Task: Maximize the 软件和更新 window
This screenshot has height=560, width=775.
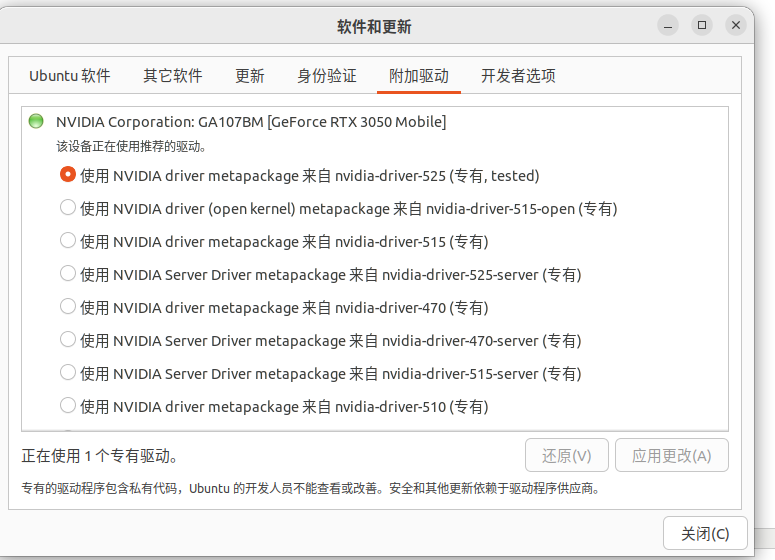Action: click(702, 25)
